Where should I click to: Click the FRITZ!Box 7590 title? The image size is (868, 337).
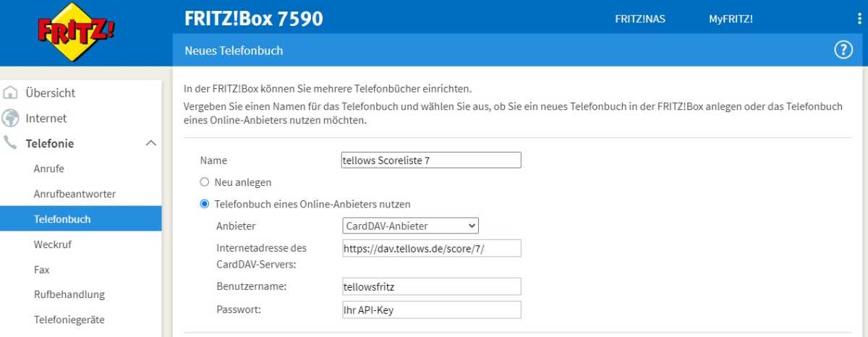pos(254,18)
